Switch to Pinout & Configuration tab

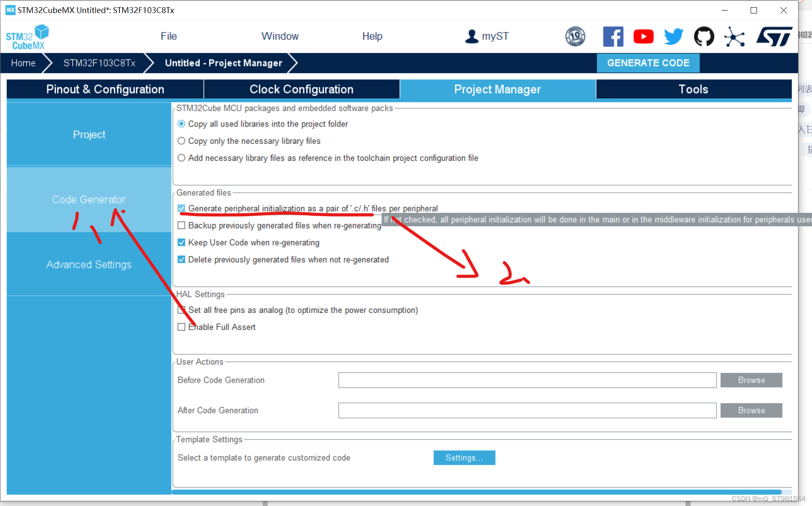click(x=105, y=89)
